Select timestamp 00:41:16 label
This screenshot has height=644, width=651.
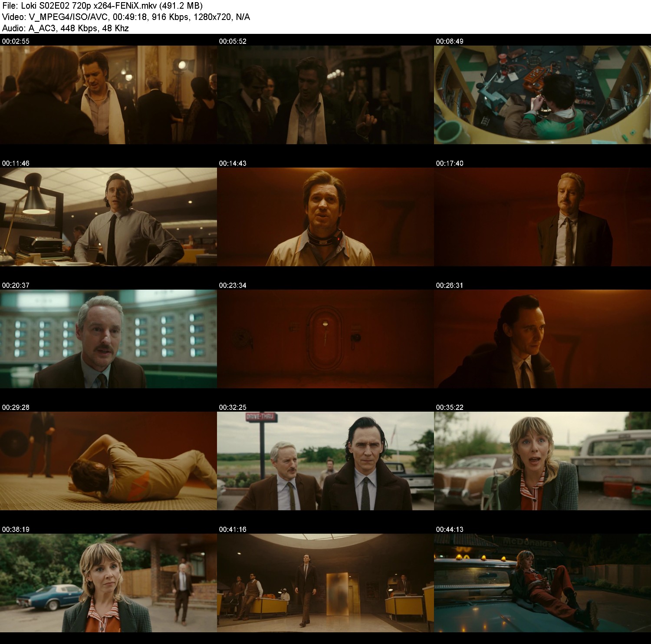233,529
